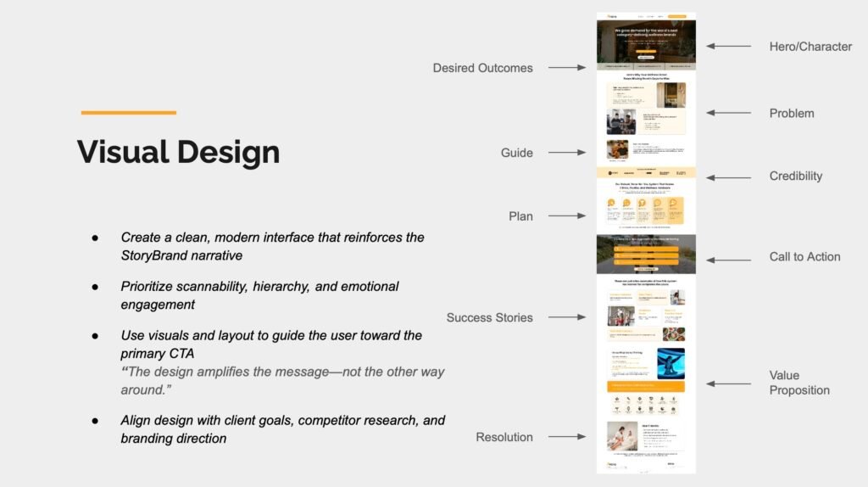This screenshot has width=868, height=487.
Task: Click the orange banner below yoga image
Action: [x=646, y=386]
